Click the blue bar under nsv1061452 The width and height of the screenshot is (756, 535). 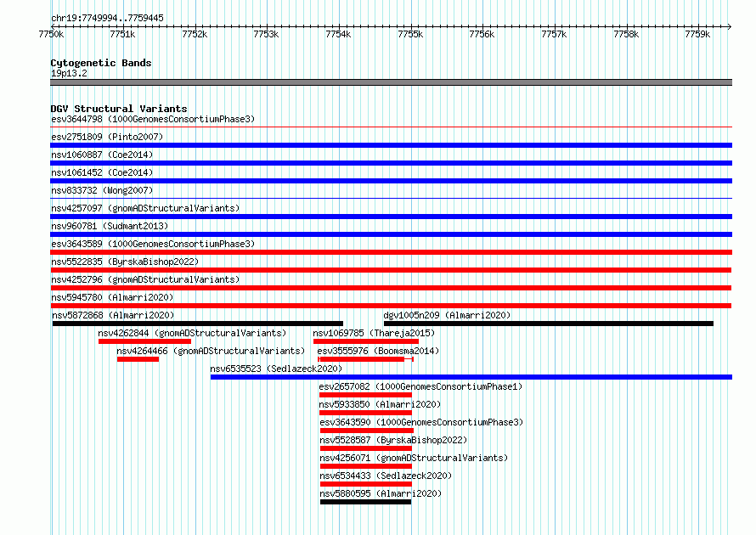tap(391, 181)
